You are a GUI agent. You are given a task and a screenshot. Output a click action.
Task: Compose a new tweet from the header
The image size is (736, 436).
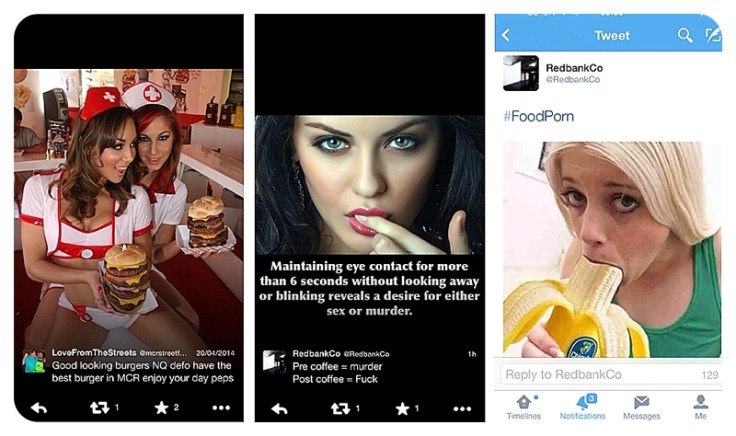713,35
